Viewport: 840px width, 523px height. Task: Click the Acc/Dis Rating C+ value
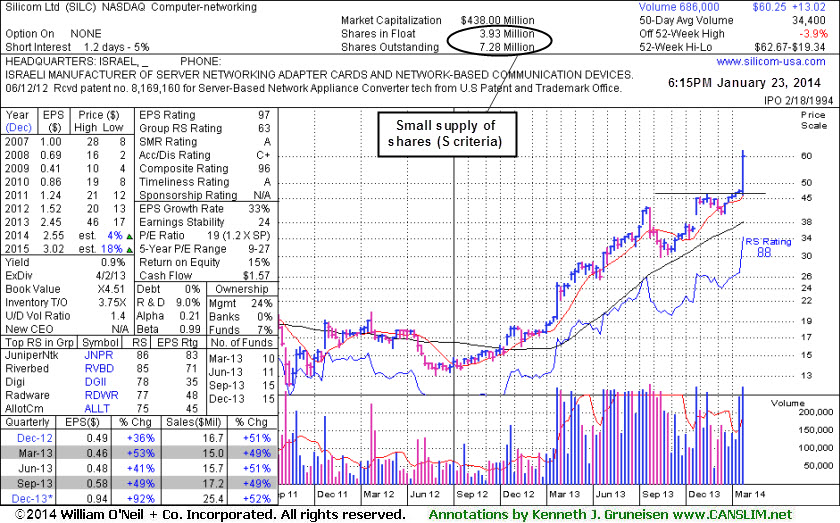pos(263,155)
